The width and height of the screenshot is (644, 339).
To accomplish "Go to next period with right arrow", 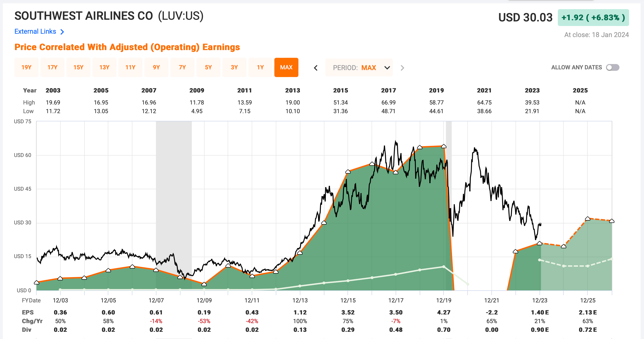I will [402, 68].
